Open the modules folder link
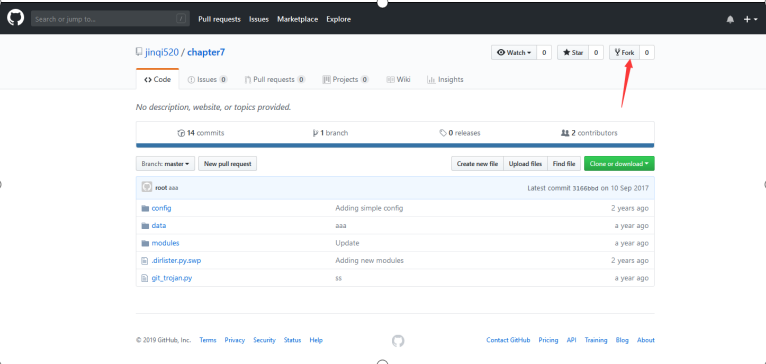This screenshot has width=766, height=364. coord(166,243)
